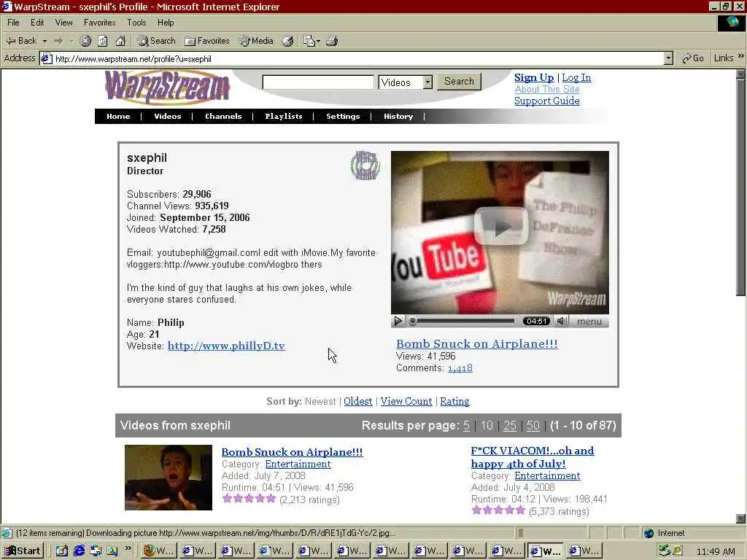Open the Support Guide link
The height and width of the screenshot is (560, 747).
tap(547, 101)
